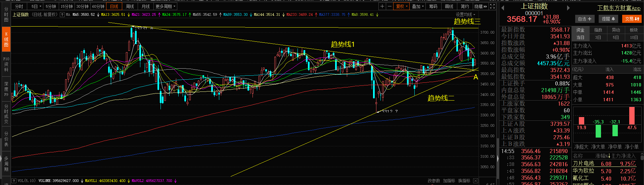Toggle the 筹码 chip distribution display
644x185 pixels.
pyautogui.click(x=433, y=6)
